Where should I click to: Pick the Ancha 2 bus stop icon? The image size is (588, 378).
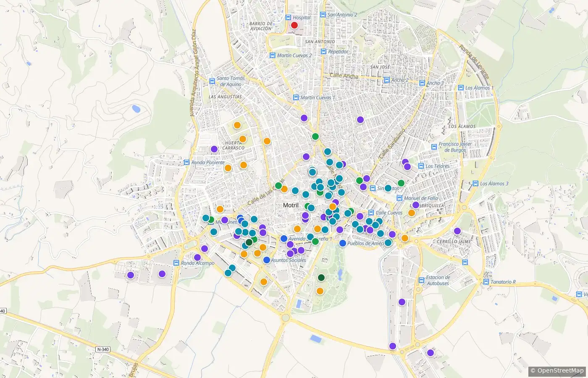[386, 80]
